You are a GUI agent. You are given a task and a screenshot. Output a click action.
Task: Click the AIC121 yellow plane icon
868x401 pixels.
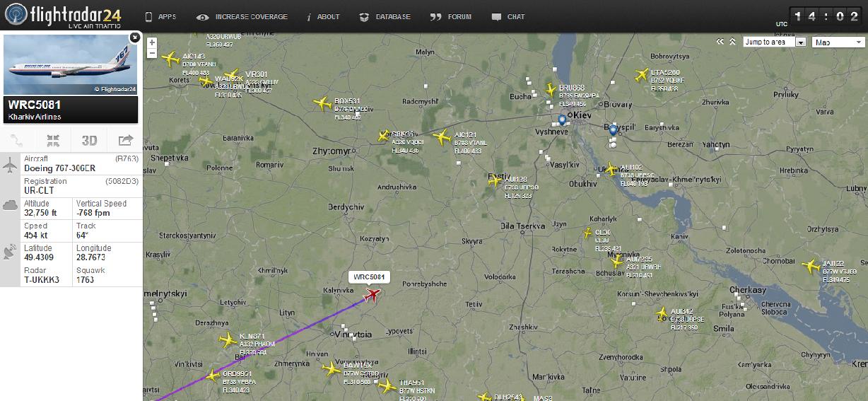tap(442, 137)
